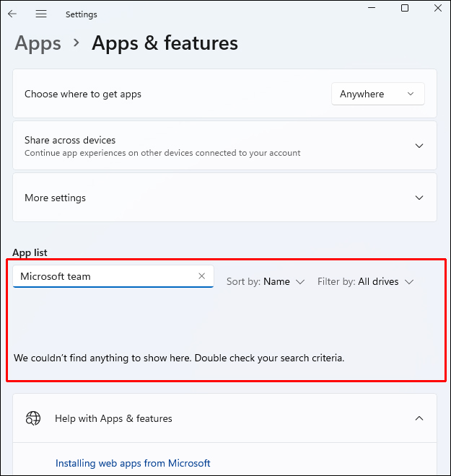Viewport: 451px width, 476px height.
Task: Minimize the Settings window
Action: pyautogui.click(x=372, y=8)
